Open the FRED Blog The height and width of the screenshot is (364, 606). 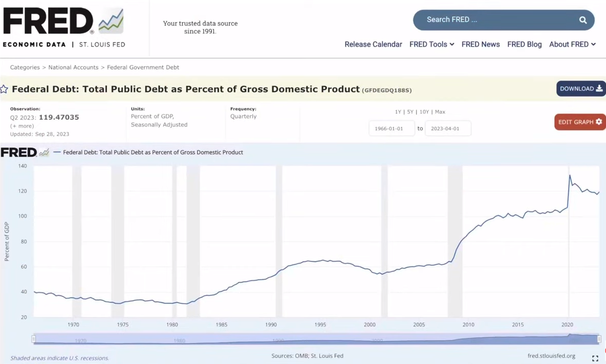pos(524,44)
